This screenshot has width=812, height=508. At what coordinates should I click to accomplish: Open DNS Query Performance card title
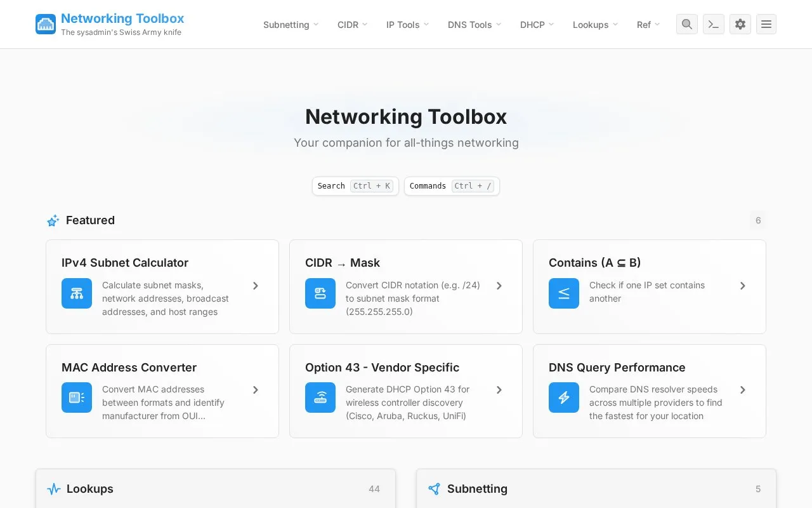617,368
